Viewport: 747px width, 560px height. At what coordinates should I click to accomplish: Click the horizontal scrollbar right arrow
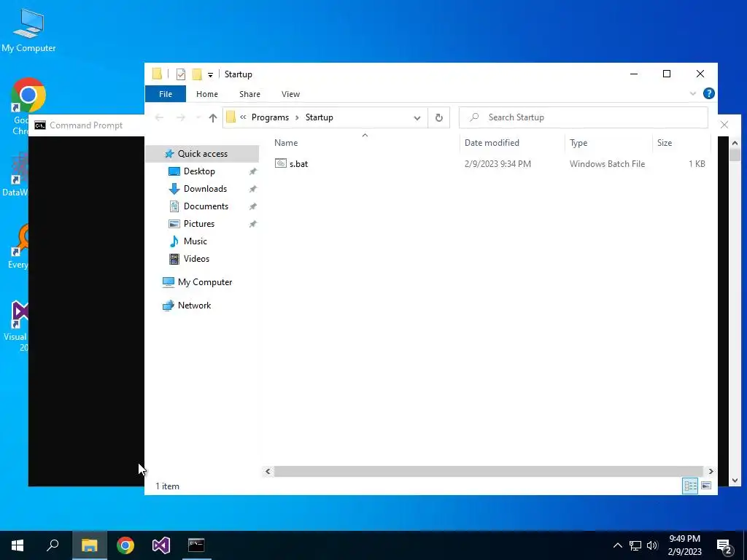pos(711,472)
